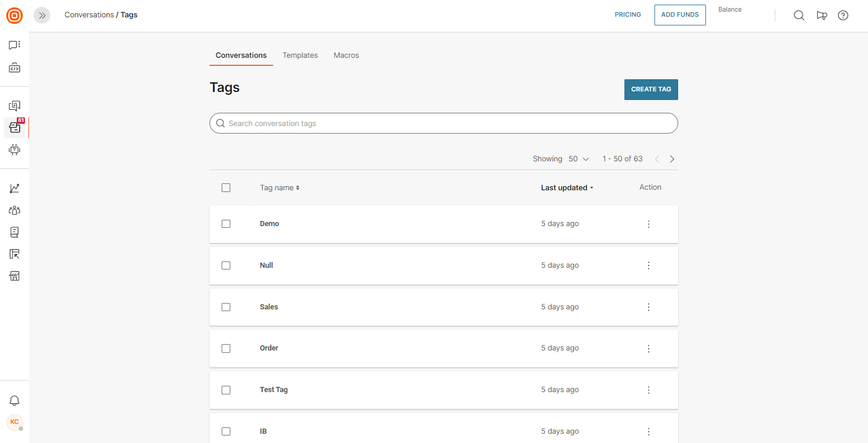868x443 pixels.
Task: Toggle the select-all checkbox in table header
Action: point(226,187)
